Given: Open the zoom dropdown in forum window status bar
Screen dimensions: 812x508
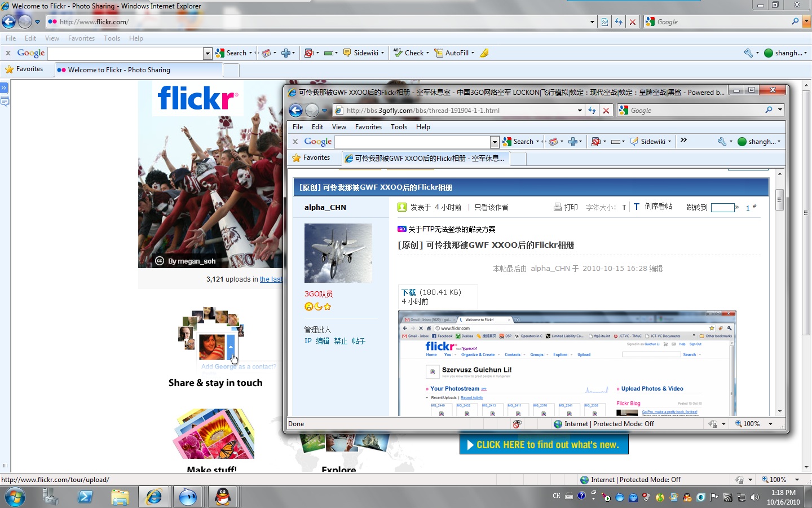Looking at the screenshot, I should point(770,424).
